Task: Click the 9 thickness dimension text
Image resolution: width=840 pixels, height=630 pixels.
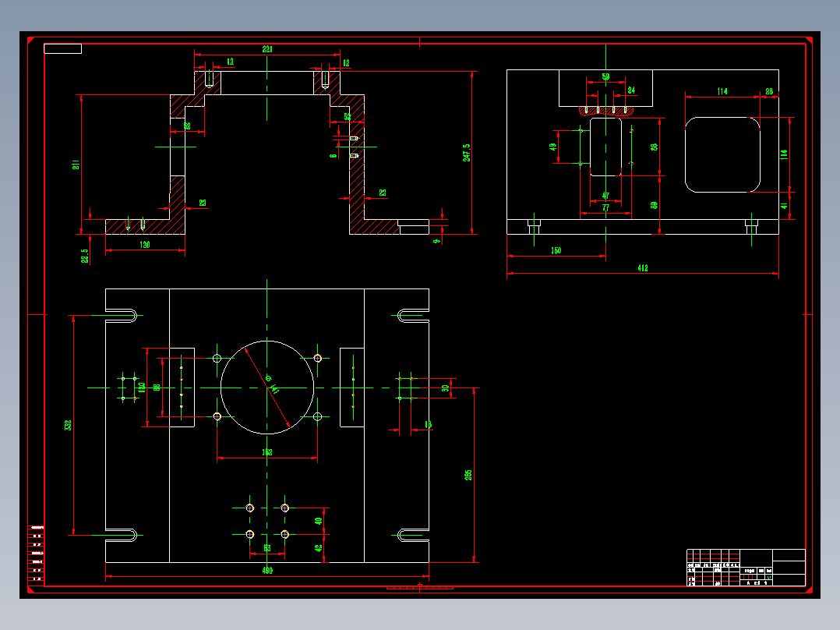Action: click(436, 241)
